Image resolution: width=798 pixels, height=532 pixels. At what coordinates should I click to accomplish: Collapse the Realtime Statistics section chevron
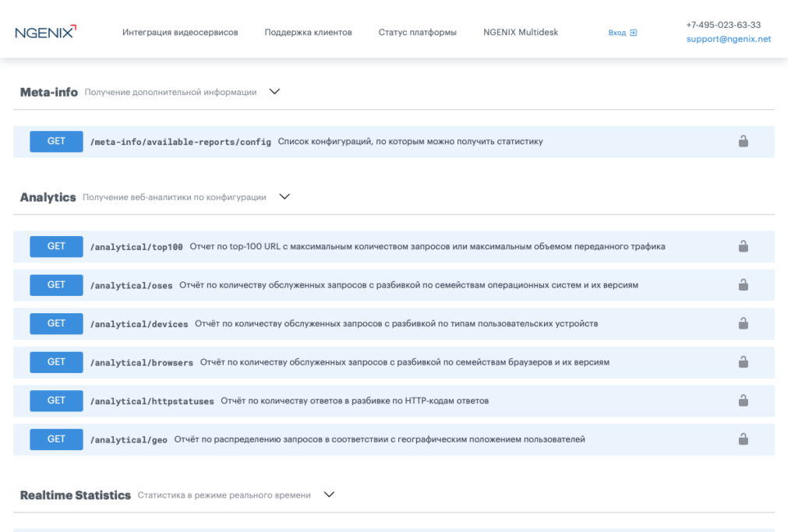tap(330, 495)
